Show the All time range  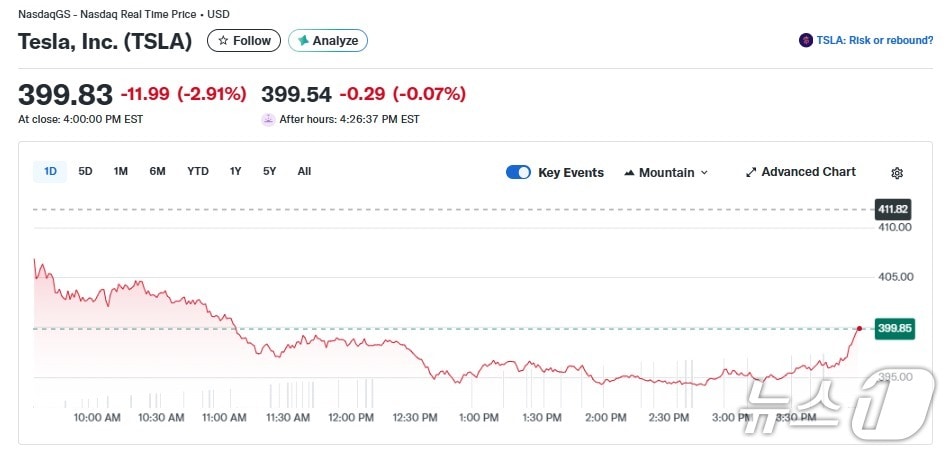click(x=304, y=171)
